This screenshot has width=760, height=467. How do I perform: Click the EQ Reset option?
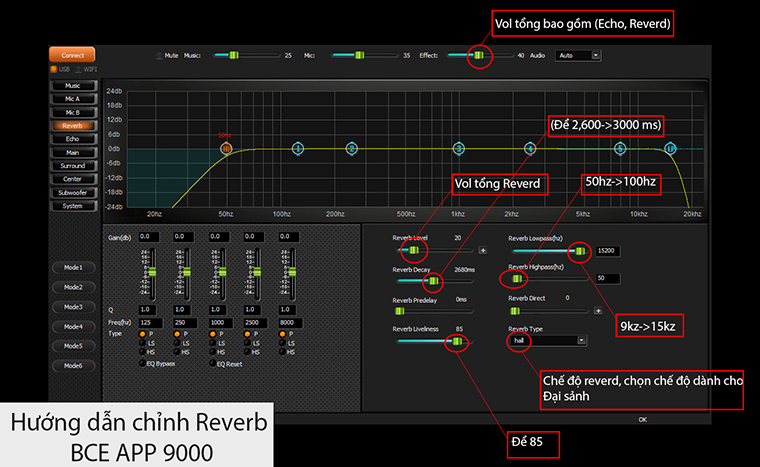point(212,363)
